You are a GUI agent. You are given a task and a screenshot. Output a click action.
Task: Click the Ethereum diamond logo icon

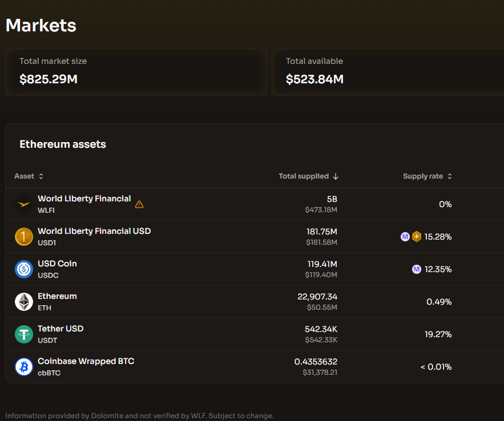[24, 302]
